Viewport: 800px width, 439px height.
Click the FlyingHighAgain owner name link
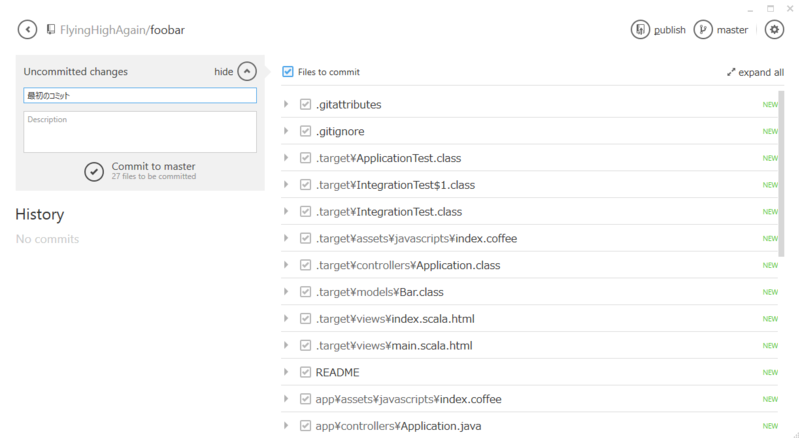102,30
